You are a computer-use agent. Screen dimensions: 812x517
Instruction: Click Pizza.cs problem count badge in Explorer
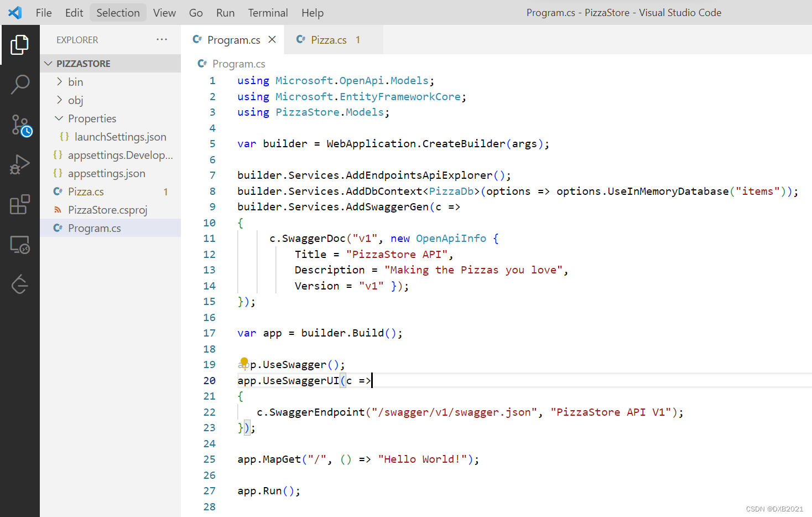point(165,192)
